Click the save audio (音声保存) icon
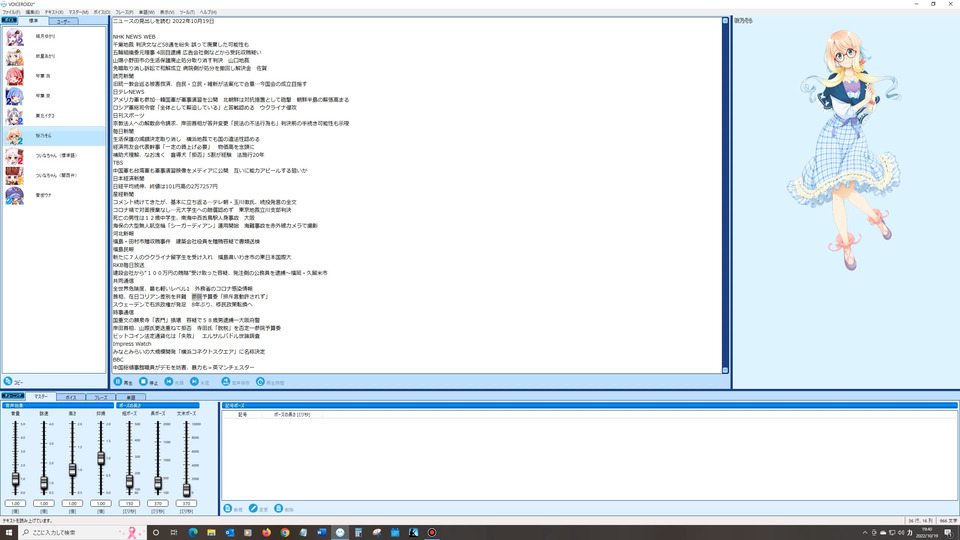This screenshot has height=540, width=960. (225, 381)
